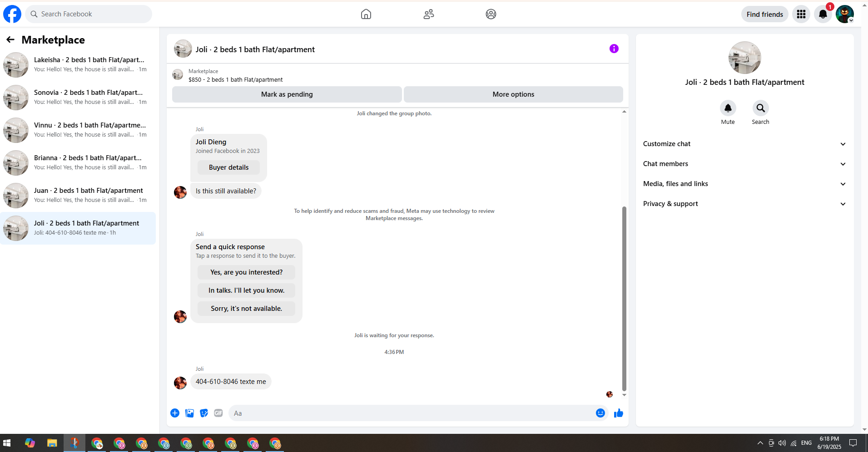
Task: Click the "Joli Dieng" name in buyer card
Action: (x=211, y=142)
